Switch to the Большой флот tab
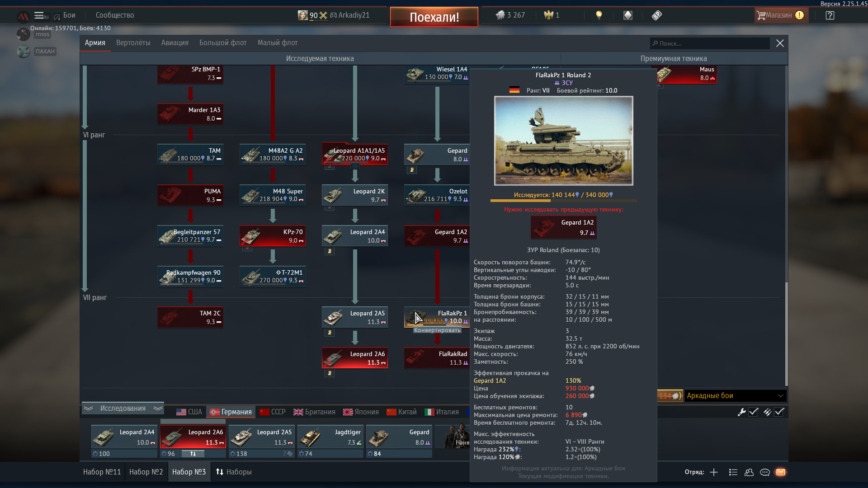 click(x=223, y=43)
